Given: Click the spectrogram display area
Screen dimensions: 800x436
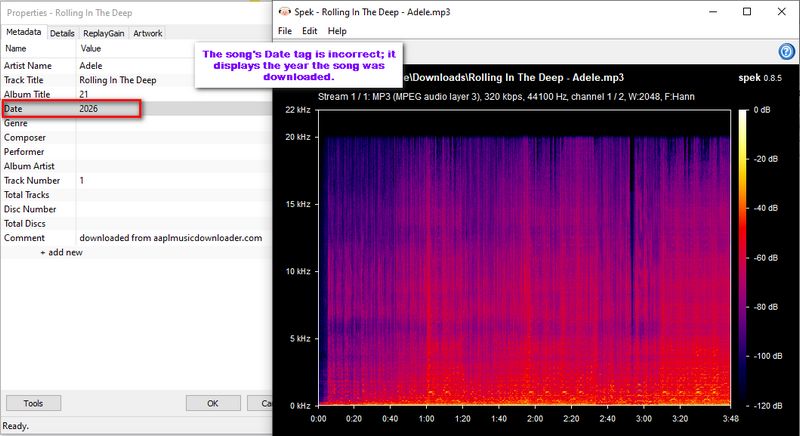Looking at the screenshot, I should (524, 258).
